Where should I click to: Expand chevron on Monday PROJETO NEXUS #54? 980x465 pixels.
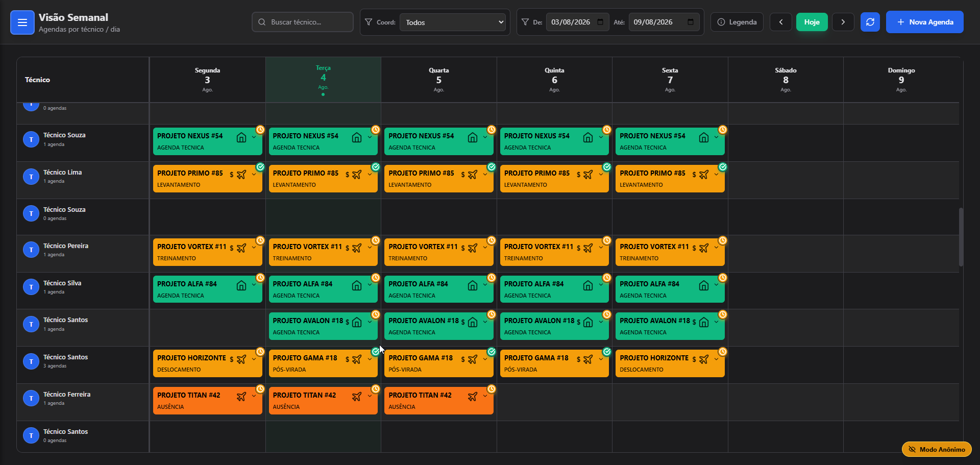point(254,137)
